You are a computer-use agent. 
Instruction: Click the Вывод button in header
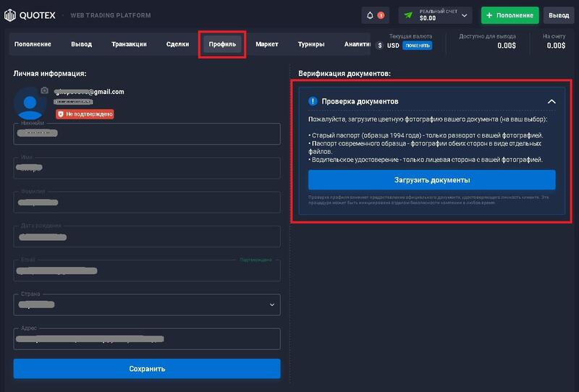[x=559, y=15]
